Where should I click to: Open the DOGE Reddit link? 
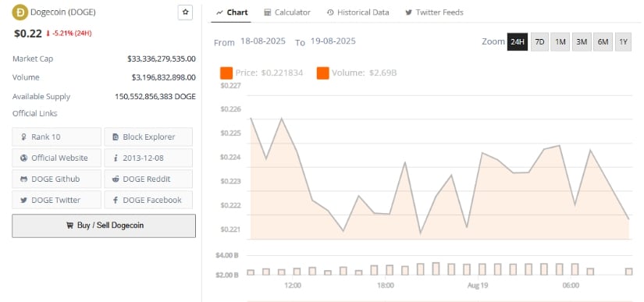click(x=148, y=179)
